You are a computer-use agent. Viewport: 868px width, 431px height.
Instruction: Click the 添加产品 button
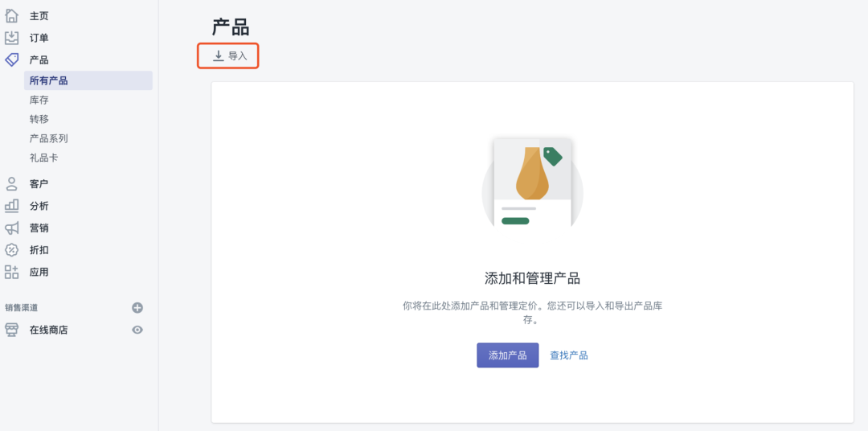508,355
